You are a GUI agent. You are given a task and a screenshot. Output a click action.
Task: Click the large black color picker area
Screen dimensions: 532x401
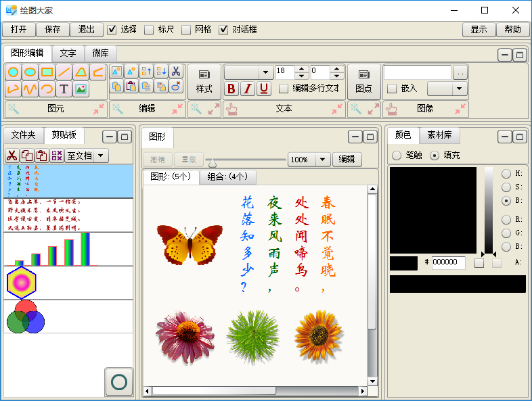[x=433, y=210]
